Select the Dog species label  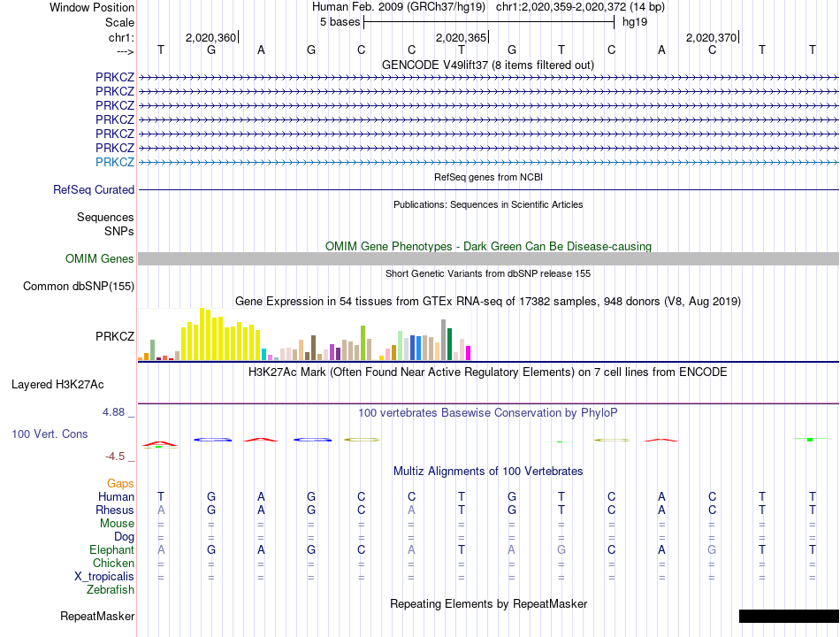(125, 537)
